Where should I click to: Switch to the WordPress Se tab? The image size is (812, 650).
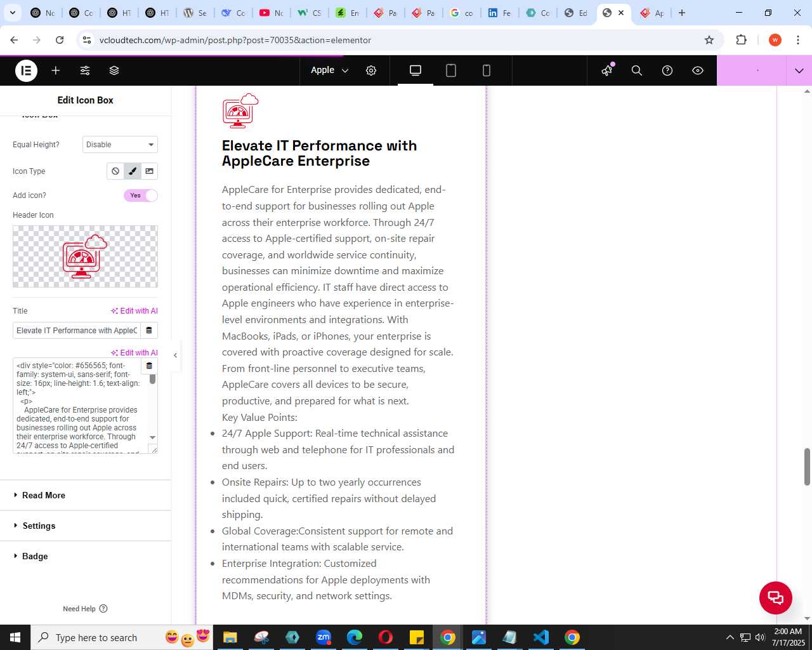tap(195, 13)
